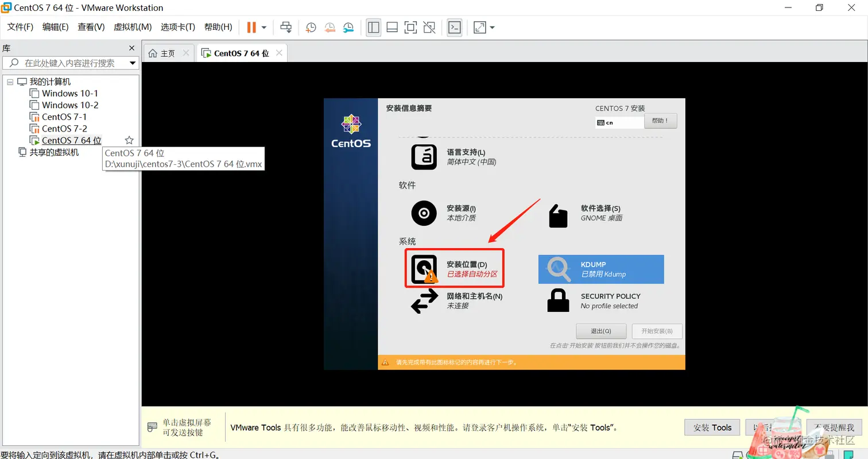868x459 pixels.
Task: Open 安装位置(D) installation destination
Action: pyautogui.click(x=455, y=268)
